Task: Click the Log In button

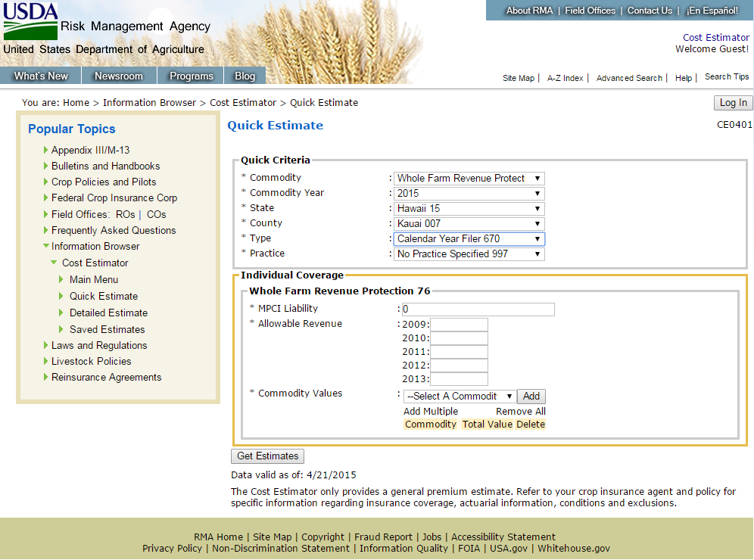Action: (733, 103)
